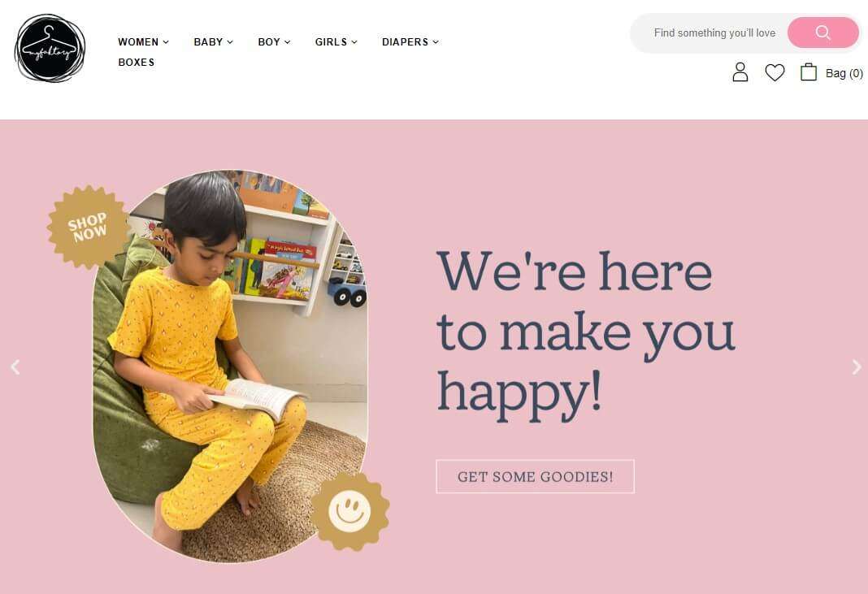
Task: Expand the Women dropdown menu
Action: click(143, 42)
